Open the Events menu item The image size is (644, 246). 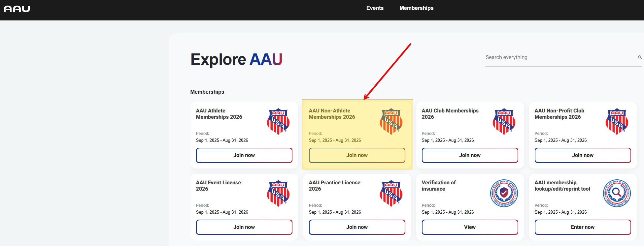(x=375, y=8)
